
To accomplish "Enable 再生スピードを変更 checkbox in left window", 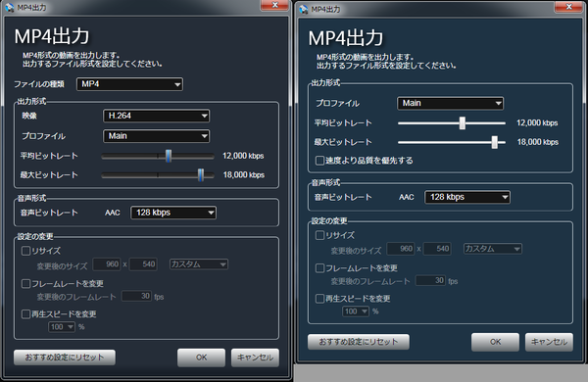I will [25, 313].
